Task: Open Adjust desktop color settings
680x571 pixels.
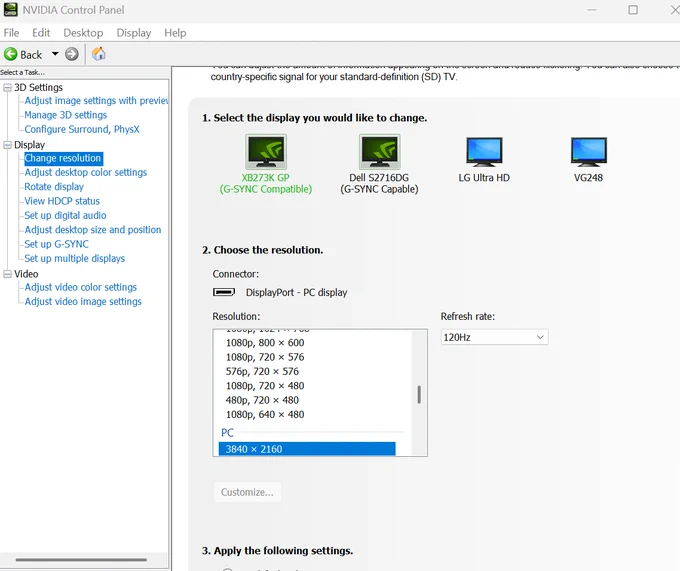Action: pyautogui.click(x=85, y=173)
